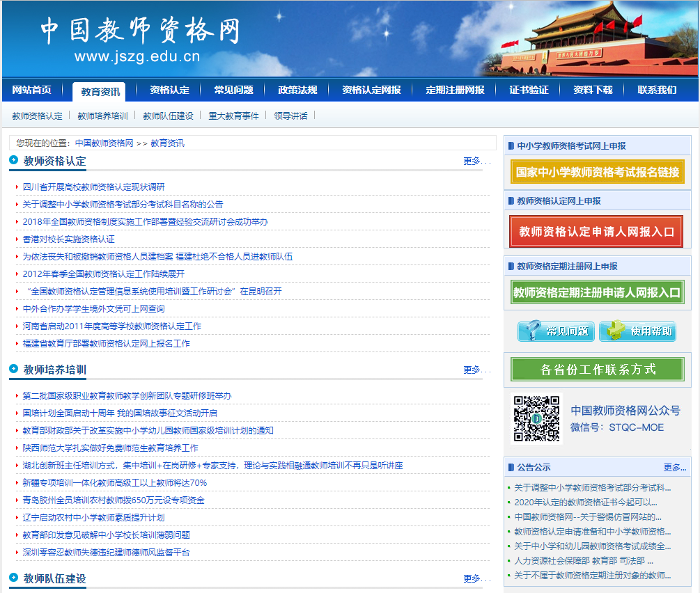
Task: Select 教师培养培训 in sub-navigation
Action: click(102, 116)
